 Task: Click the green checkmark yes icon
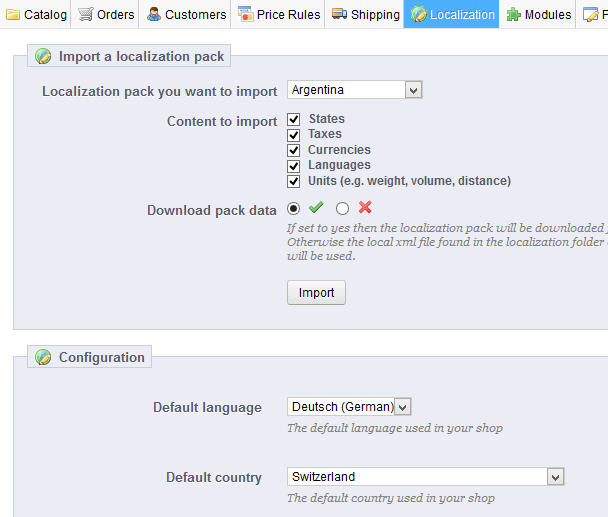[x=316, y=207]
